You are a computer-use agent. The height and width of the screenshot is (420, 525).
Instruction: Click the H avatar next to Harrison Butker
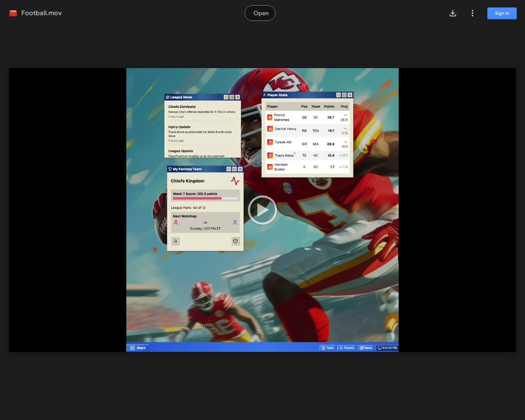pos(270,167)
